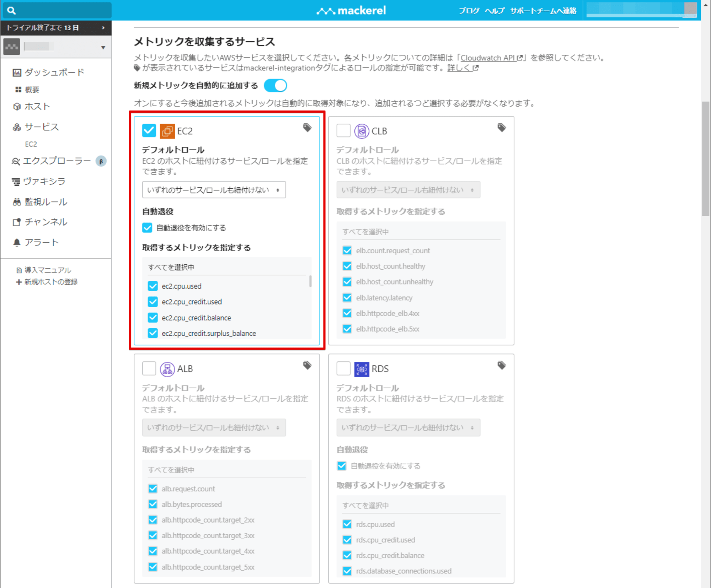
Task: Uncheck ec2.cpu_credit.surplus_balance metric
Action: 153,333
